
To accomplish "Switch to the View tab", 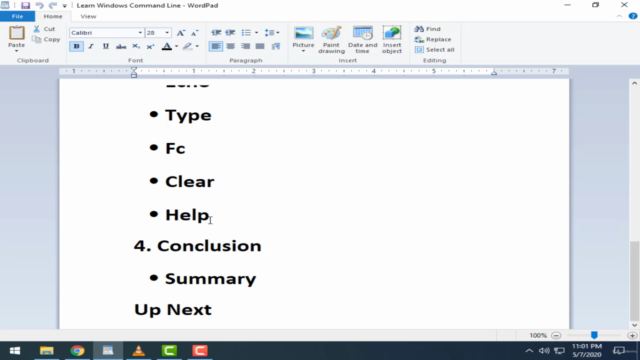I will tap(88, 16).
